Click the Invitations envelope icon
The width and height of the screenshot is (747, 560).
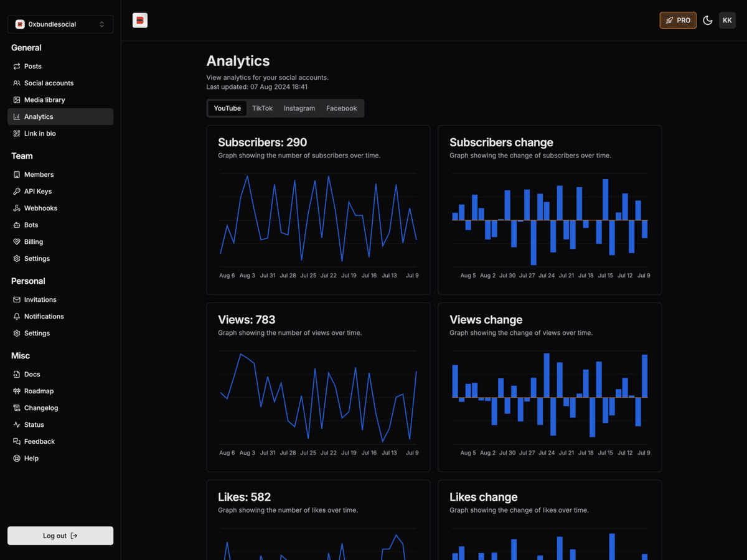17,299
